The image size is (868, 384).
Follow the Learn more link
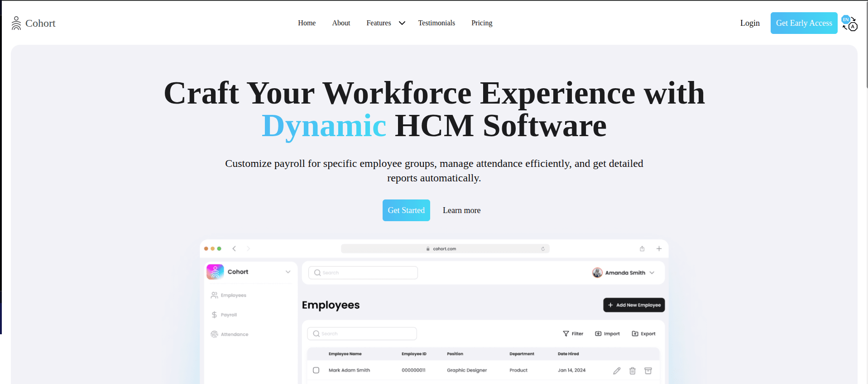[x=461, y=210]
